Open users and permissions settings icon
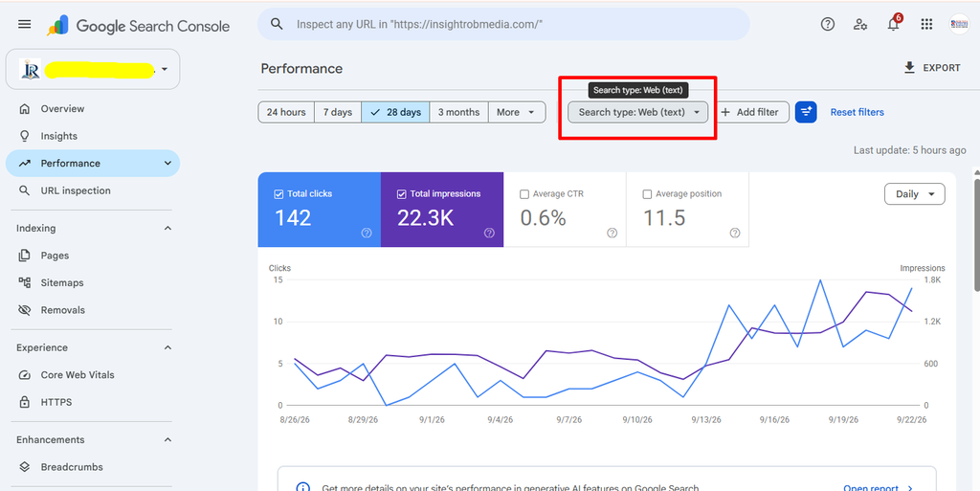Screen dimensions: 980x491 [860, 24]
